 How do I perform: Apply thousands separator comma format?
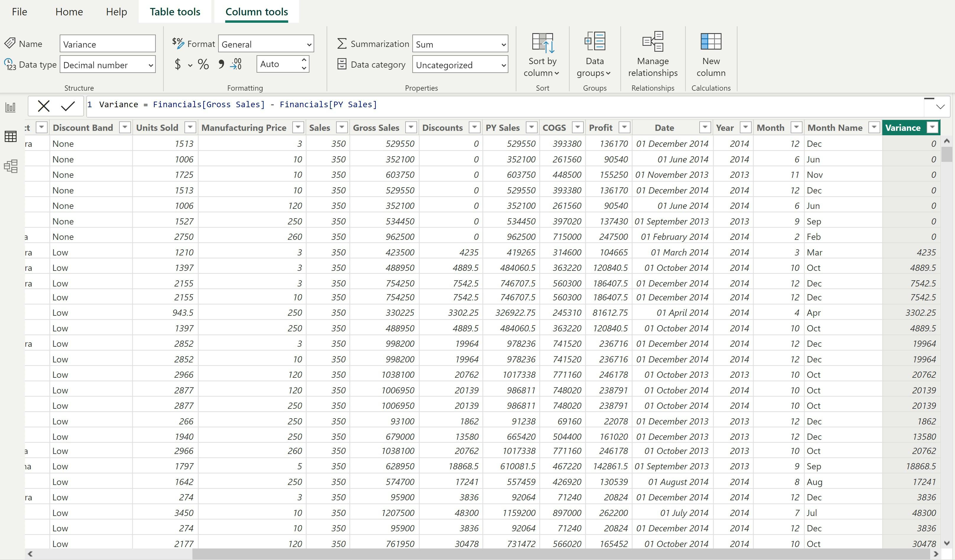coord(221,64)
